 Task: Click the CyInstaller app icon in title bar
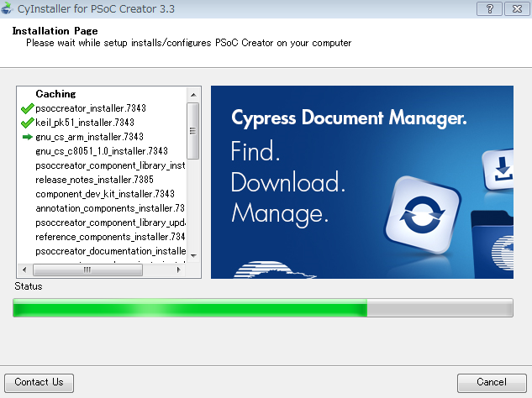(x=7, y=8)
